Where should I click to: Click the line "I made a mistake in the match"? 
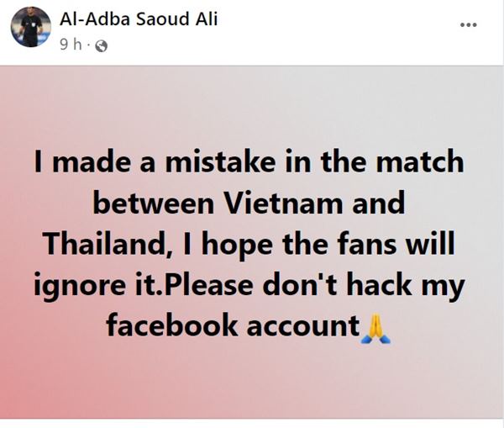click(x=250, y=162)
